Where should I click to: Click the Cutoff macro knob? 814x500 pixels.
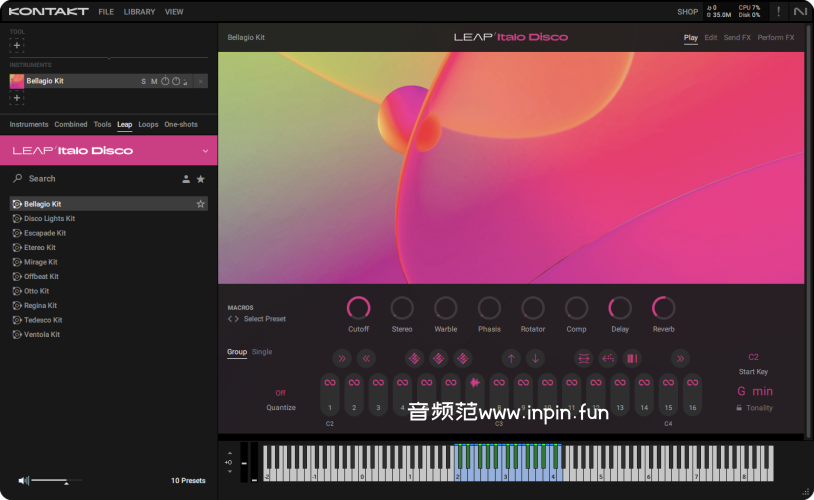click(358, 308)
